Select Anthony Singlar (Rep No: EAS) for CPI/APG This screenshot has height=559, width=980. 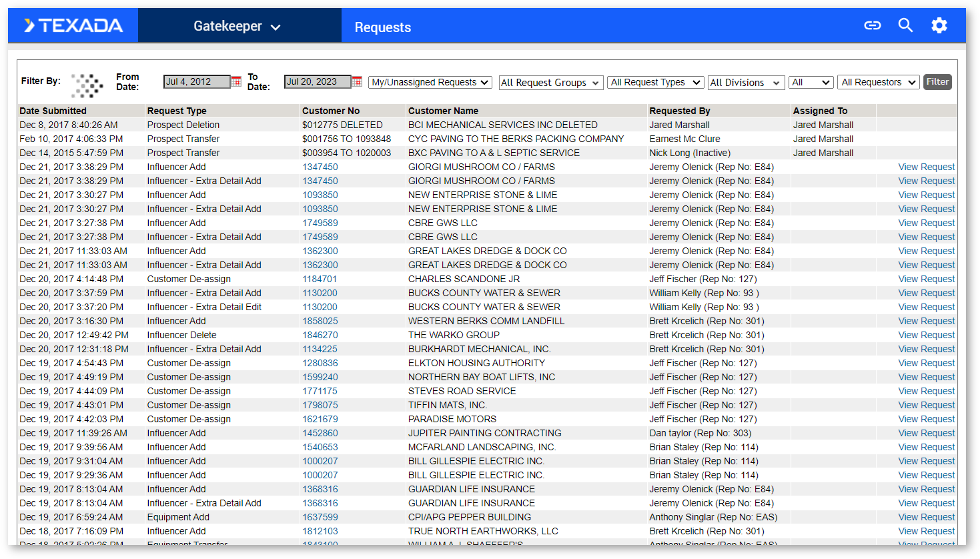714,517
